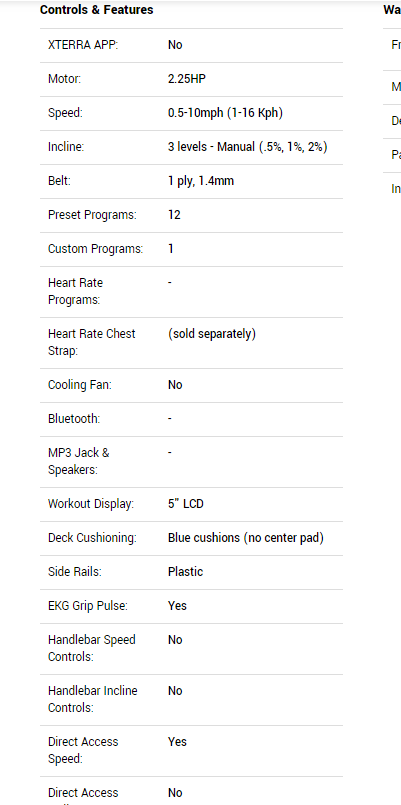Click the Incline 3 levels Manual value
This screenshot has width=401, height=805.
pos(247,147)
